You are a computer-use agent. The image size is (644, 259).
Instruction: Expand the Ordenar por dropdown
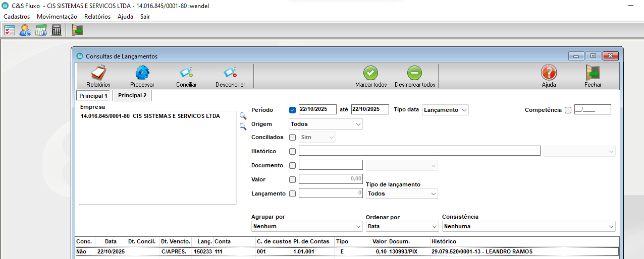[402, 226]
